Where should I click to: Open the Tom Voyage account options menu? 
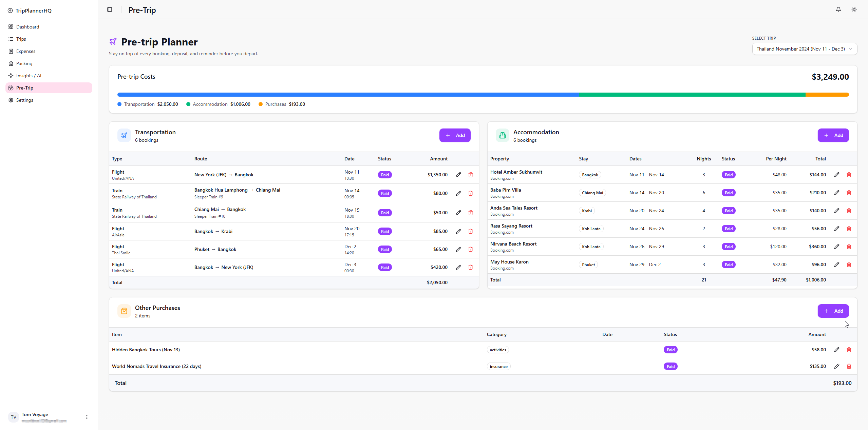[87, 417]
